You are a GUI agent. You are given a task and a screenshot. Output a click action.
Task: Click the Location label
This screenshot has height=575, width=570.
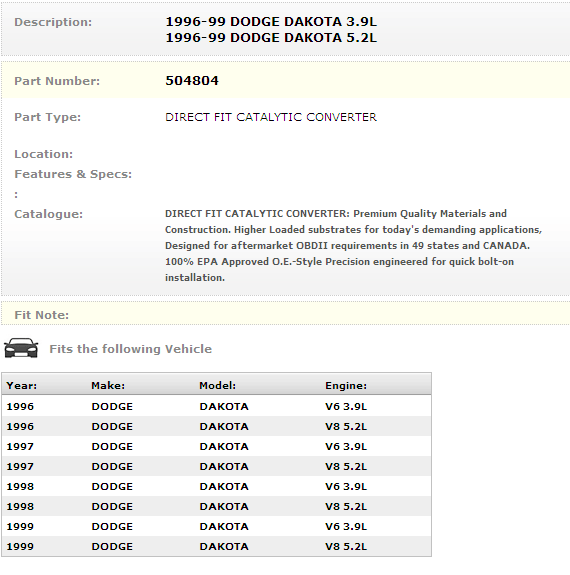click(x=44, y=154)
